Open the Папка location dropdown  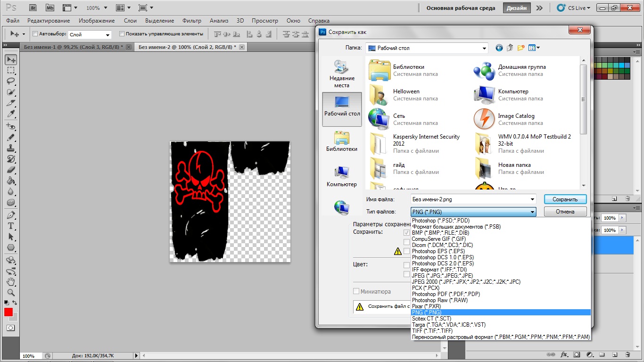pos(484,48)
